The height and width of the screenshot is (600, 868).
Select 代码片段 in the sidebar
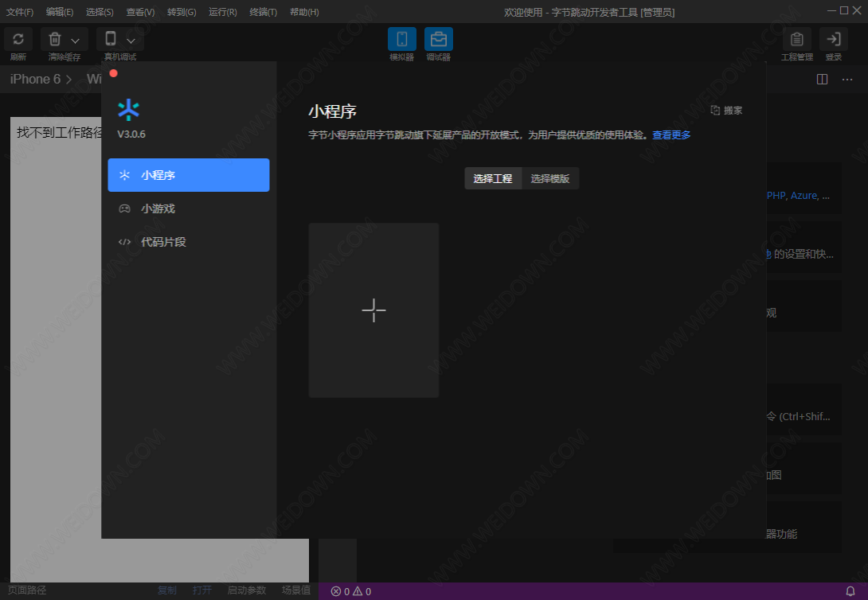(x=189, y=242)
